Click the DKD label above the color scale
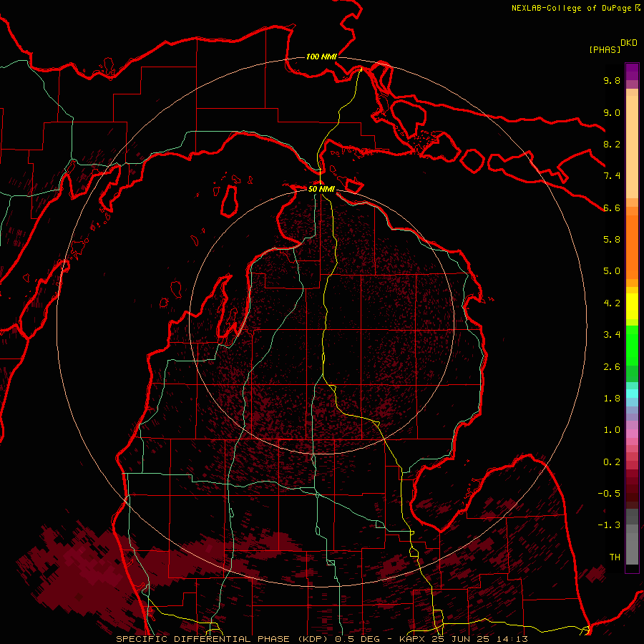Screen dimensions: 644x644 pyautogui.click(x=629, y=43)
